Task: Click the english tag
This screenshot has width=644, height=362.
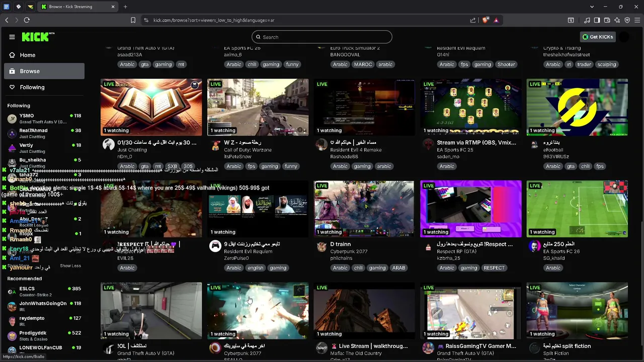Action: point(256,268)
